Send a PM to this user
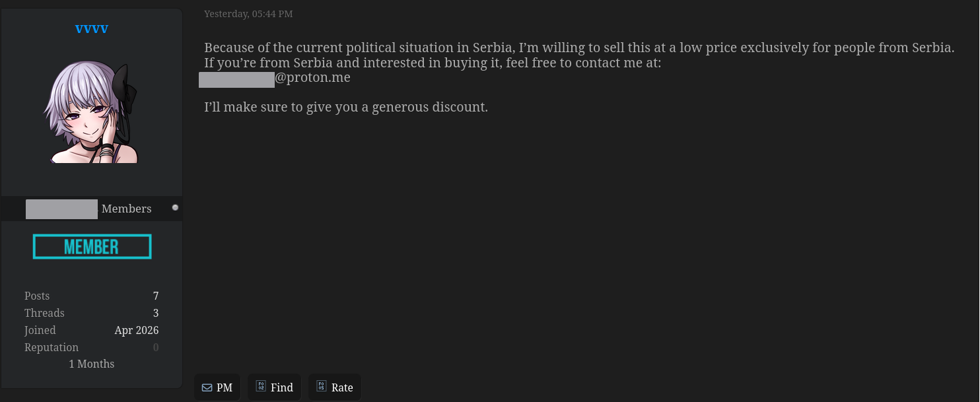Screen dimensions: 980x402 217,387
